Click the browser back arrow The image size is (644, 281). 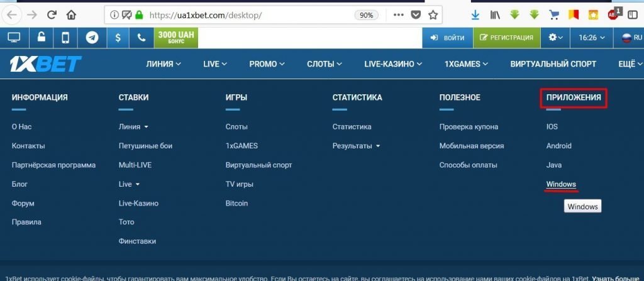click(11, 15)
